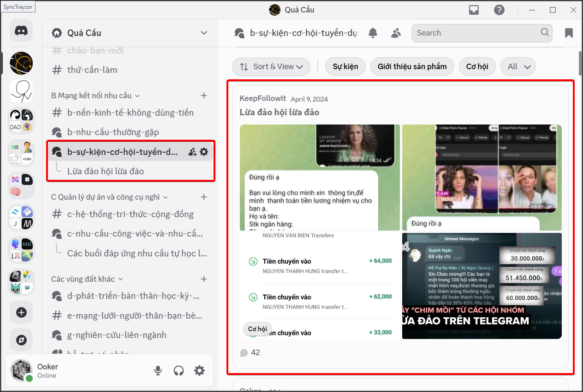The width and height of the screenshot is (583, 392).
Task: Open the Quả Cầu server menu dropdown
Action: pyautogui.click(x=204, y=33)
